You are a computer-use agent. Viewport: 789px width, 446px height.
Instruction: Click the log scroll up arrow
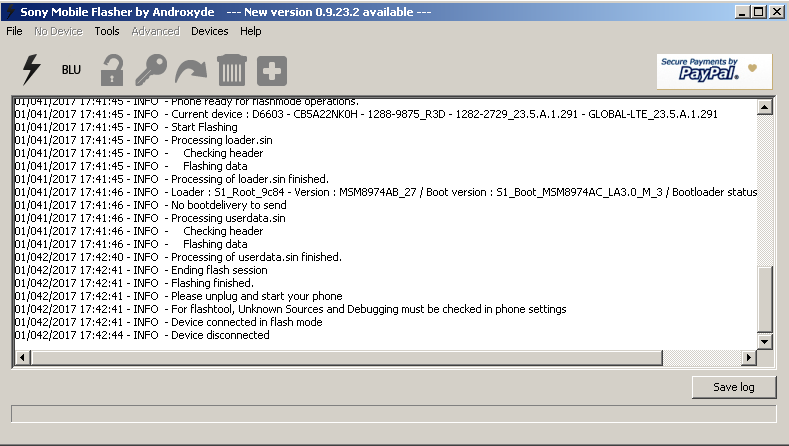765,107
